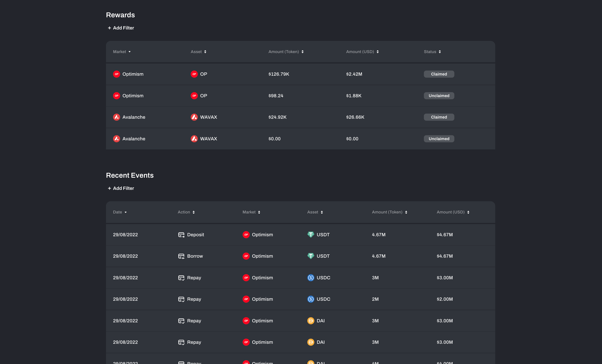Image resolution: width=602 pixels, height=364 pixels.
Task: Click the Avalanche logo in the $0.00 row
Action: [117, 139]
